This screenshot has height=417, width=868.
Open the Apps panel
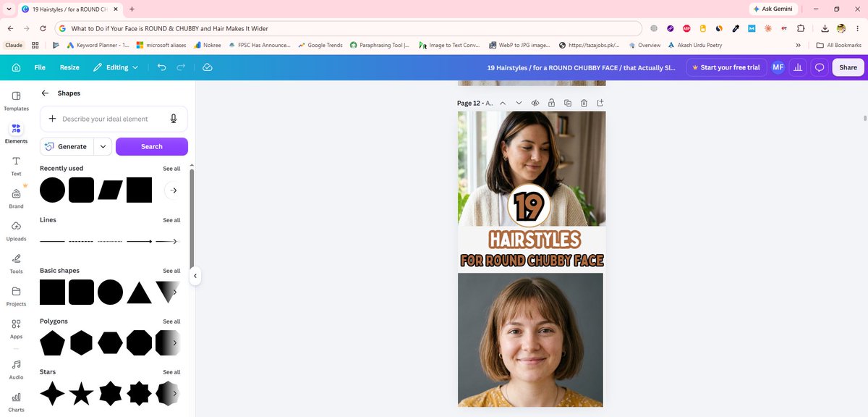click(16, 329)
